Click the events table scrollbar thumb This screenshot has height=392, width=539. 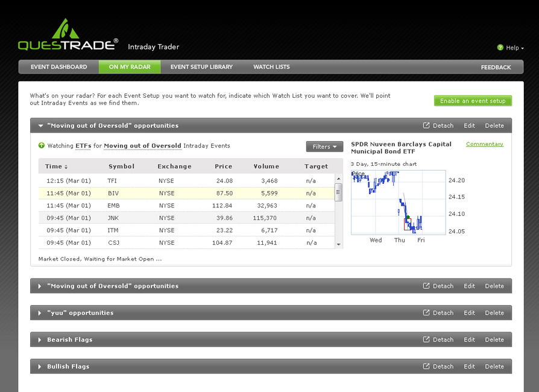pos(339,192)
